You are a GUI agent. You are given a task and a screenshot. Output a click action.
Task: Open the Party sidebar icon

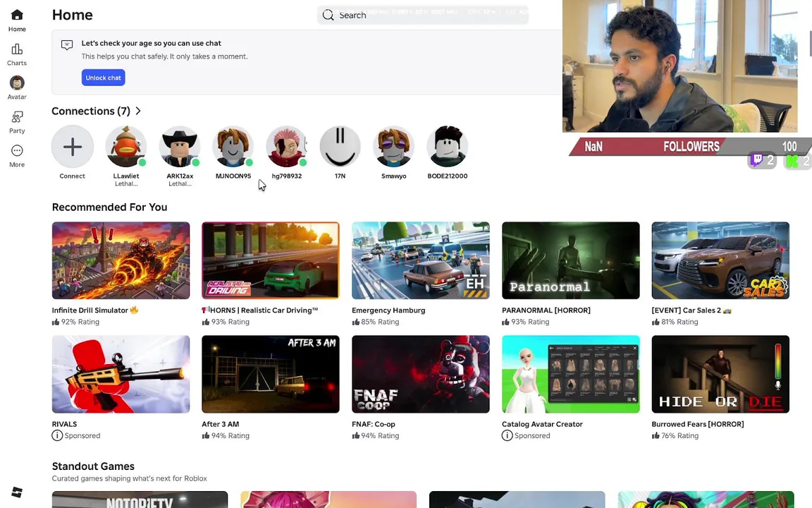[17, 116]
